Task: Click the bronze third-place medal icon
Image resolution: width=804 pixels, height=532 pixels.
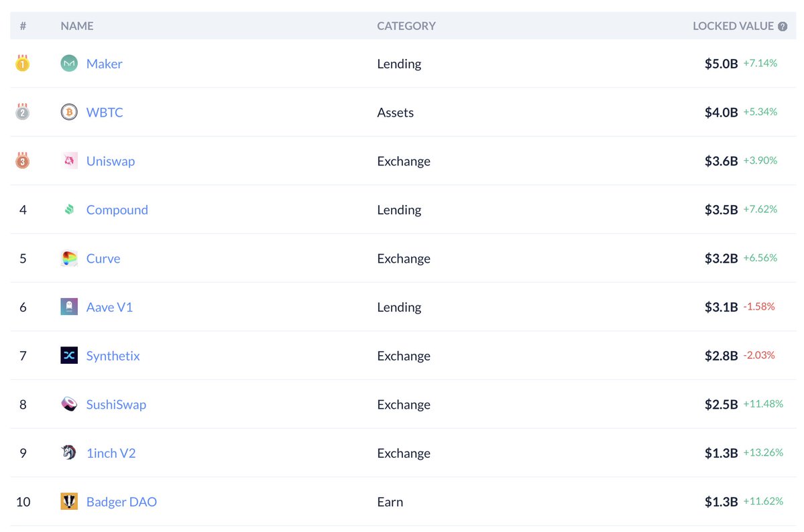Action: pos(23,160)
